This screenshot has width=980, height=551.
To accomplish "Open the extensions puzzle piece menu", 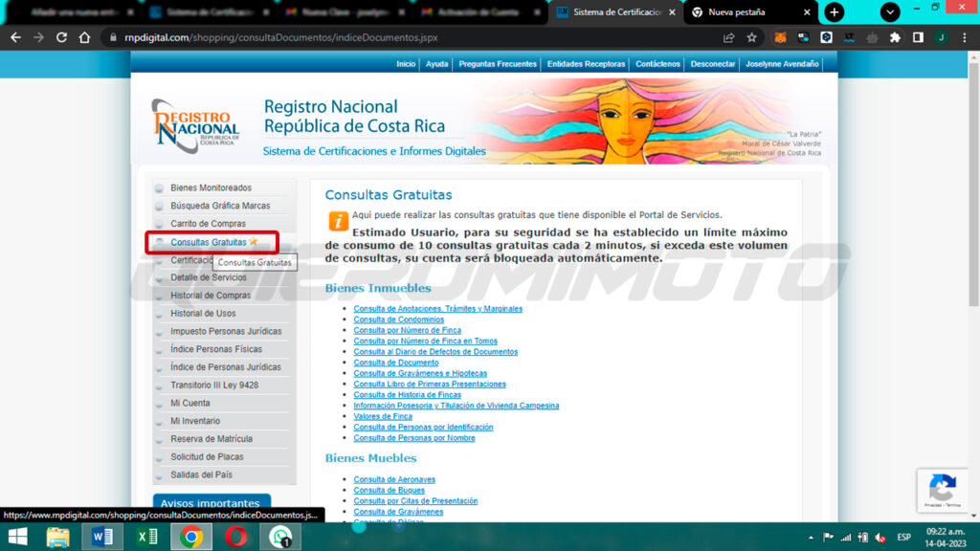I will [895, 37].
